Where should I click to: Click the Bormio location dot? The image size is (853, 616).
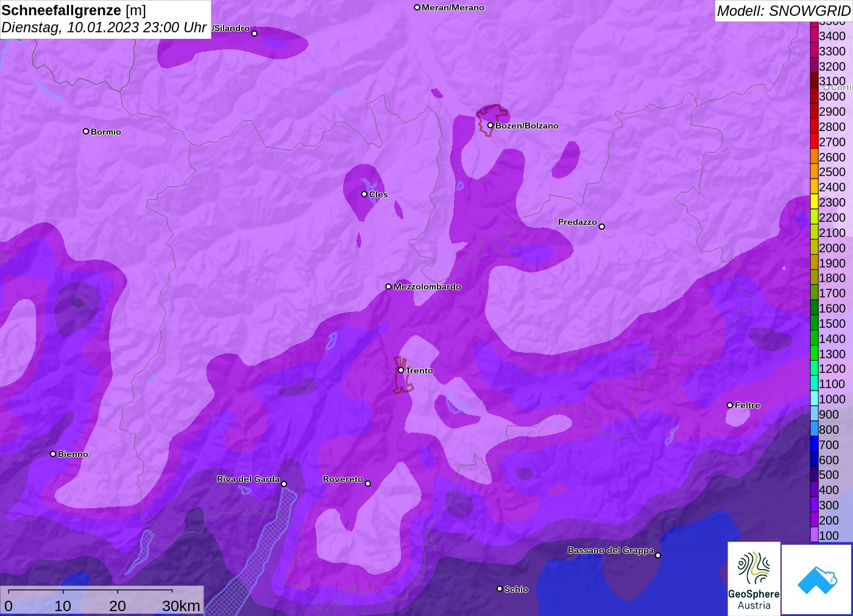coord(86,131)
